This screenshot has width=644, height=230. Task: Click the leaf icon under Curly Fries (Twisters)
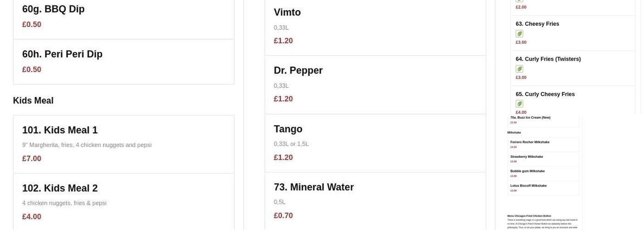[519, 69]
